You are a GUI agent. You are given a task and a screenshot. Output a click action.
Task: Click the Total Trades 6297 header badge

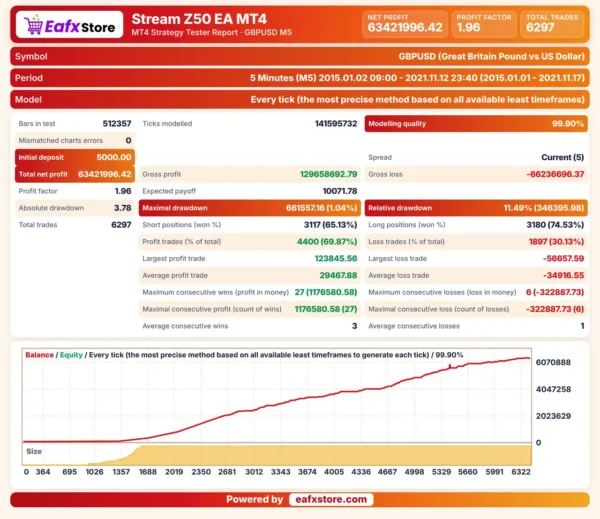(552, 24)
